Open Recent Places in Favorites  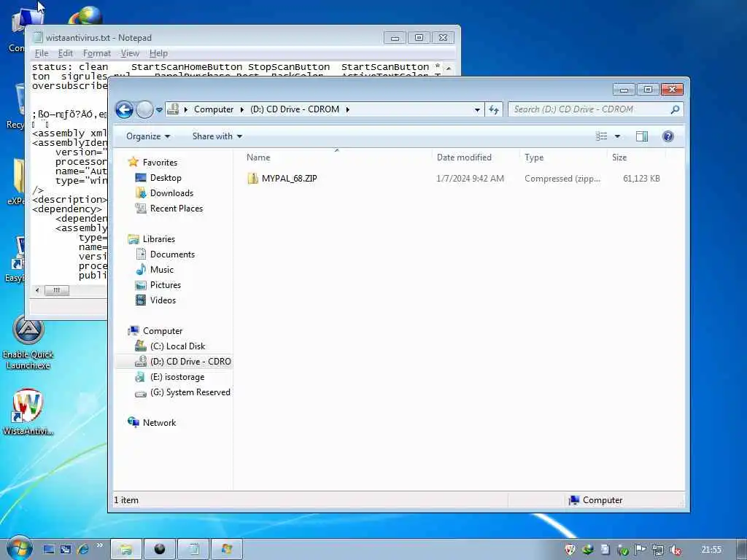pos(177,208)
